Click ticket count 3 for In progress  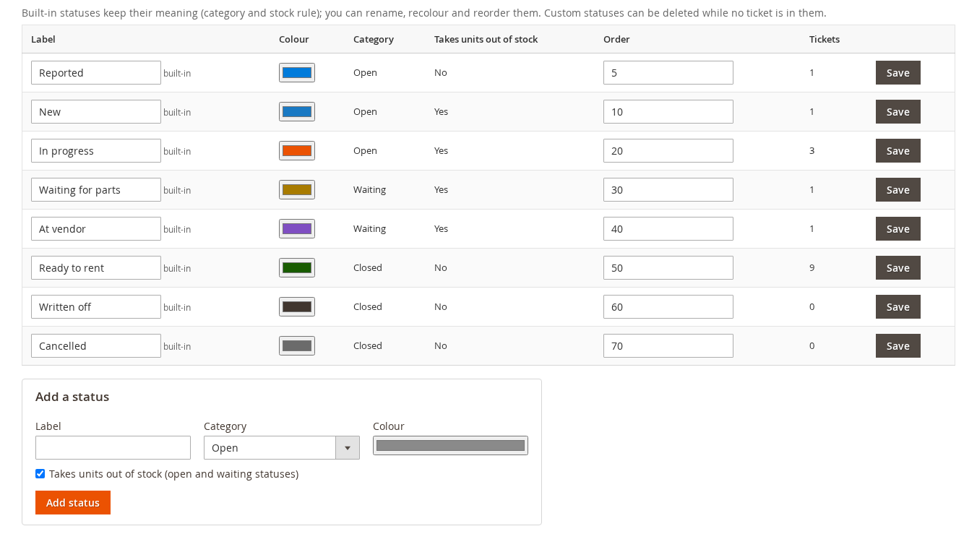[x=812, y=151]
